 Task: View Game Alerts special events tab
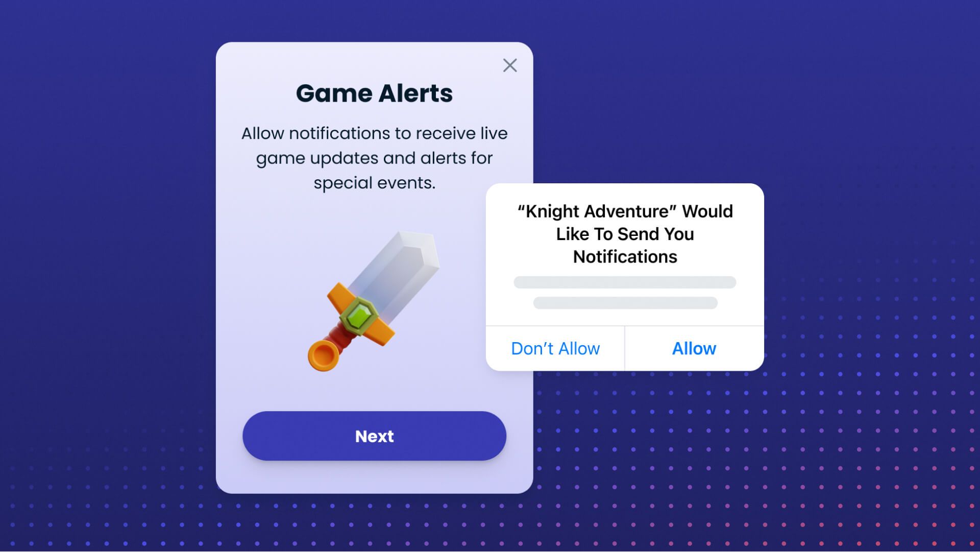(x=374, y=182)
